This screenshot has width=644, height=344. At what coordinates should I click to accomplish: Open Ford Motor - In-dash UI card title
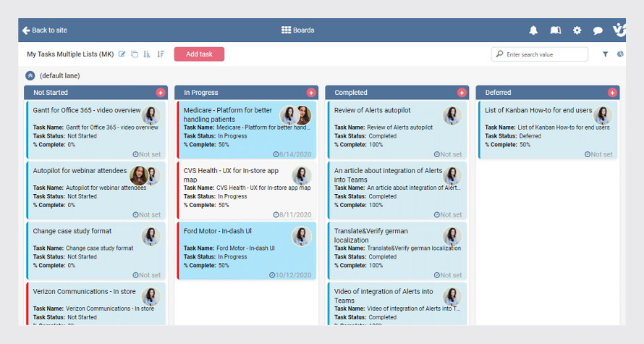[217, 231]
